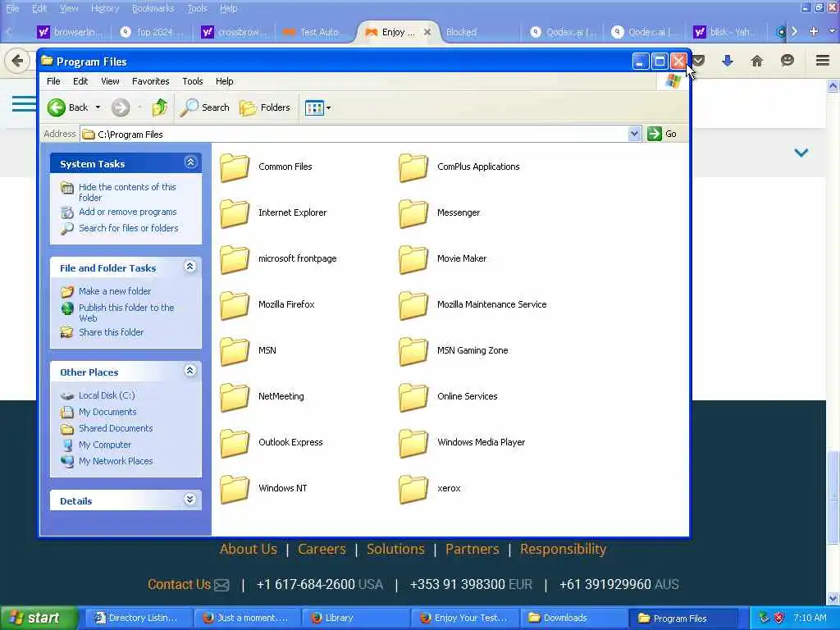Toggle the Folders pane button
The height and width of the screenshot is (630, 840).
pyautogui.click(x=265, y=107)
